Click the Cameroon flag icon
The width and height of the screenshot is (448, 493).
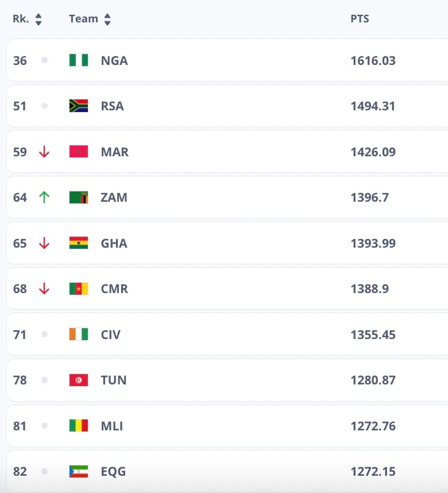[x=79, y=288]
